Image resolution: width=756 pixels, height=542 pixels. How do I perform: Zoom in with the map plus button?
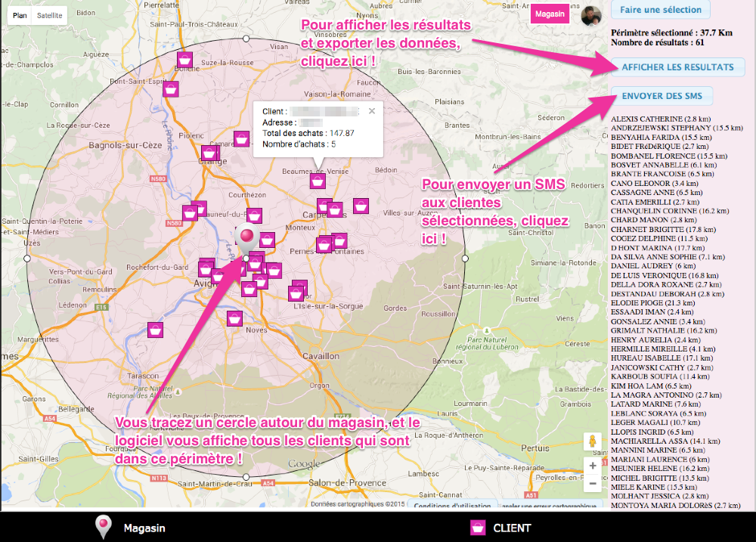(x=593, y=466)
